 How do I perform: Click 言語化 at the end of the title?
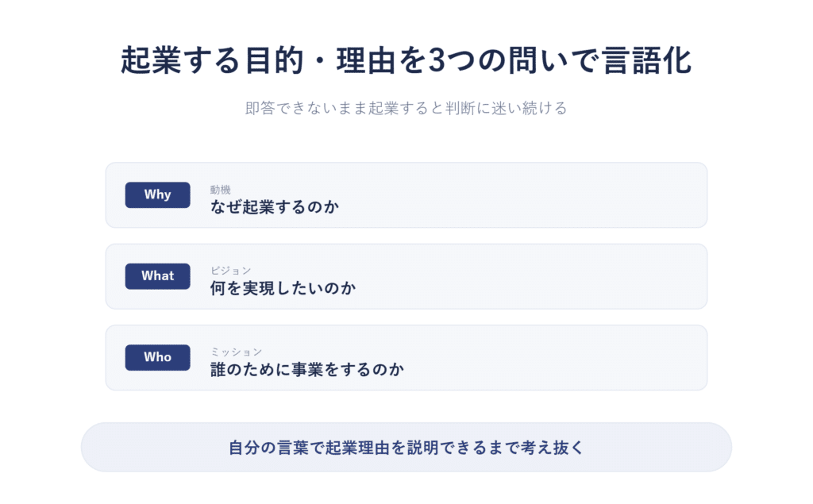coord(647,60)
